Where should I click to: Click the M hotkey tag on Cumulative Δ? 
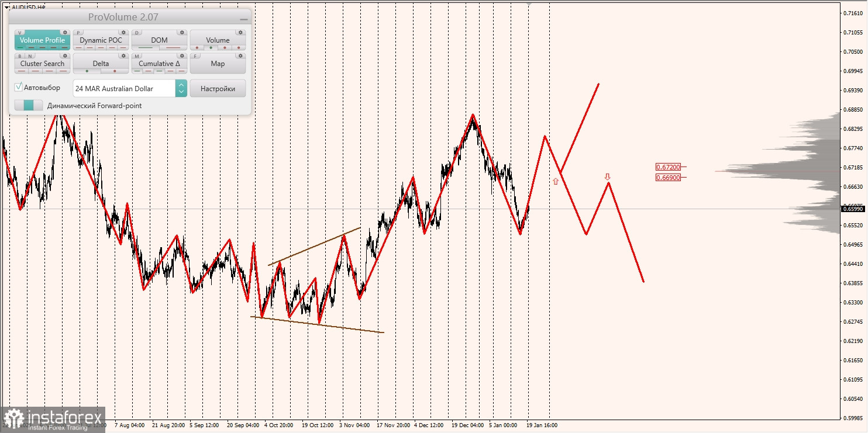click(137, 56)
